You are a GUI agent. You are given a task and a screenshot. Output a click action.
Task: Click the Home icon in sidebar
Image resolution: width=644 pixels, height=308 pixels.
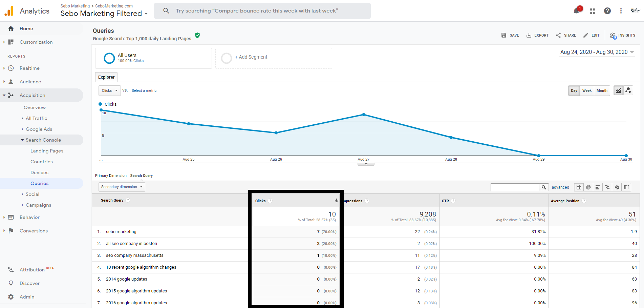point(11,28)
